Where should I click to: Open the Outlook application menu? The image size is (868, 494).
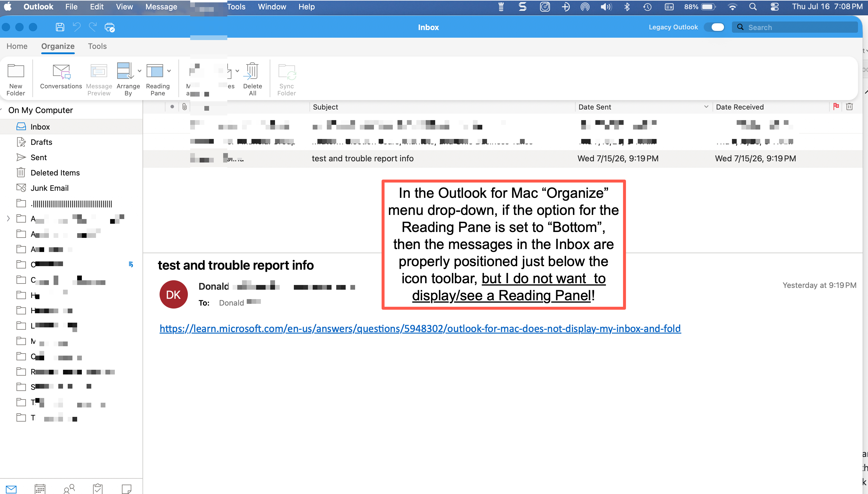coord(38,7)
